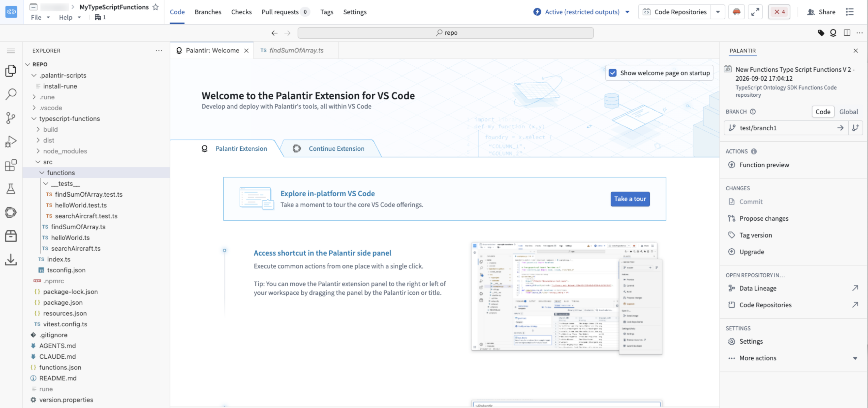This screenshot has height=408, width=868.
Task: Open the repository Settings tab
Action: click(355, 12)
